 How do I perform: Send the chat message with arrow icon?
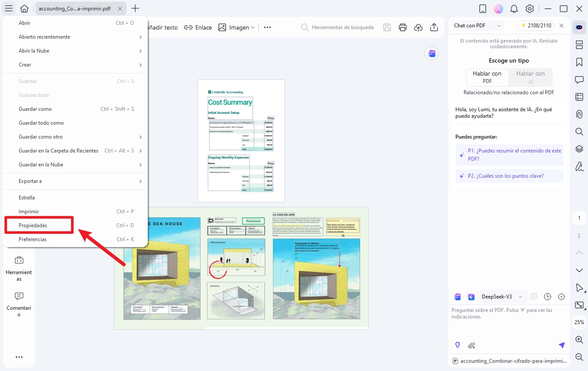click(x=561, y=345)
